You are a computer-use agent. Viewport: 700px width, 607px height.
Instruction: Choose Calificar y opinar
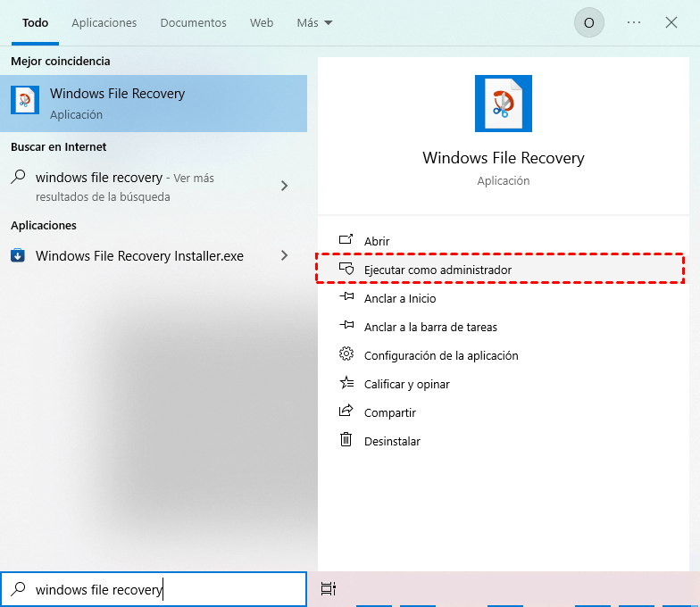pos(504,384)
